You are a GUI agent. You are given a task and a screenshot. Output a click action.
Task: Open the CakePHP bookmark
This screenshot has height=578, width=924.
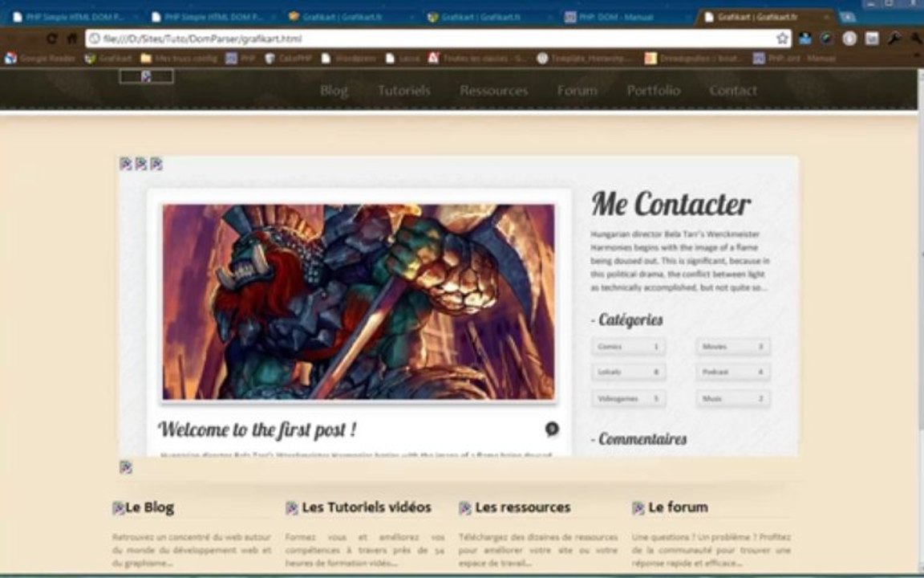(288, 59)
